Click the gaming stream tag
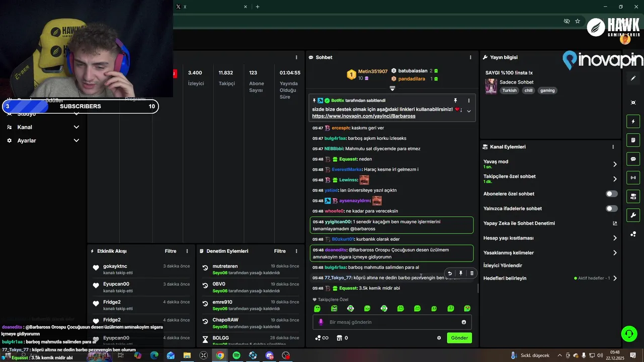Screen dimensions: 644x362 pyautogui.click(x=547, y=90)
